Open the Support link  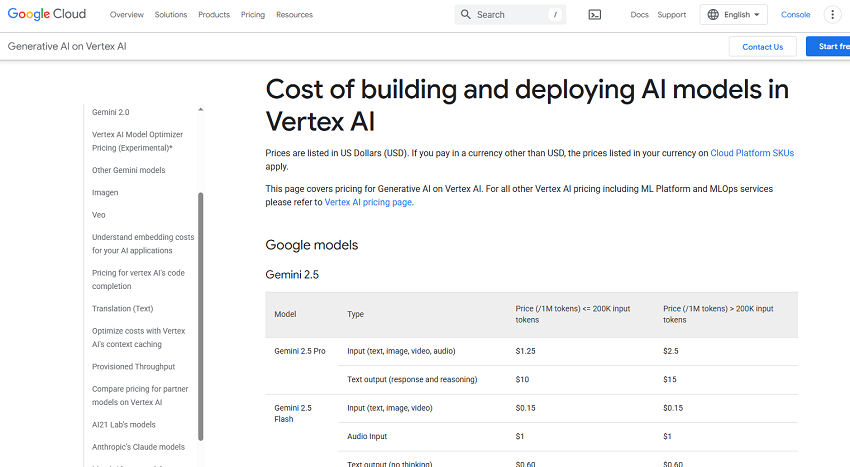pyautogui.click(x=672, y=15)
